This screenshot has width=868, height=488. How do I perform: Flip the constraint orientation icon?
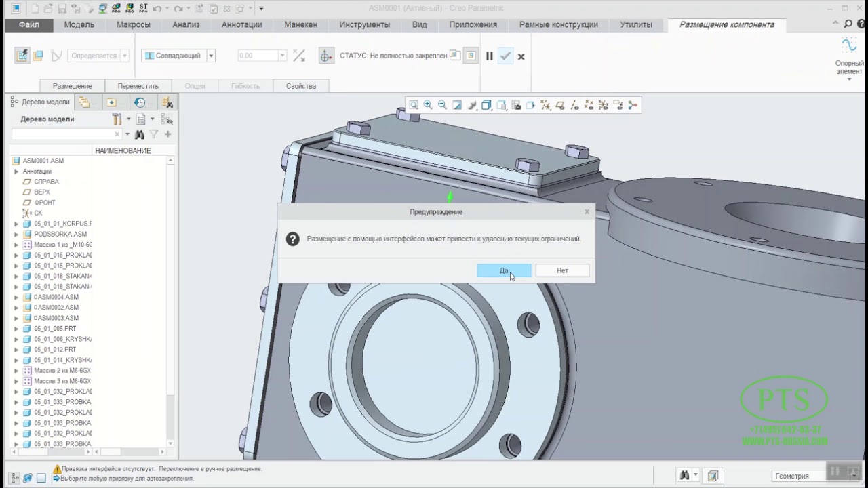coord(299,56)
